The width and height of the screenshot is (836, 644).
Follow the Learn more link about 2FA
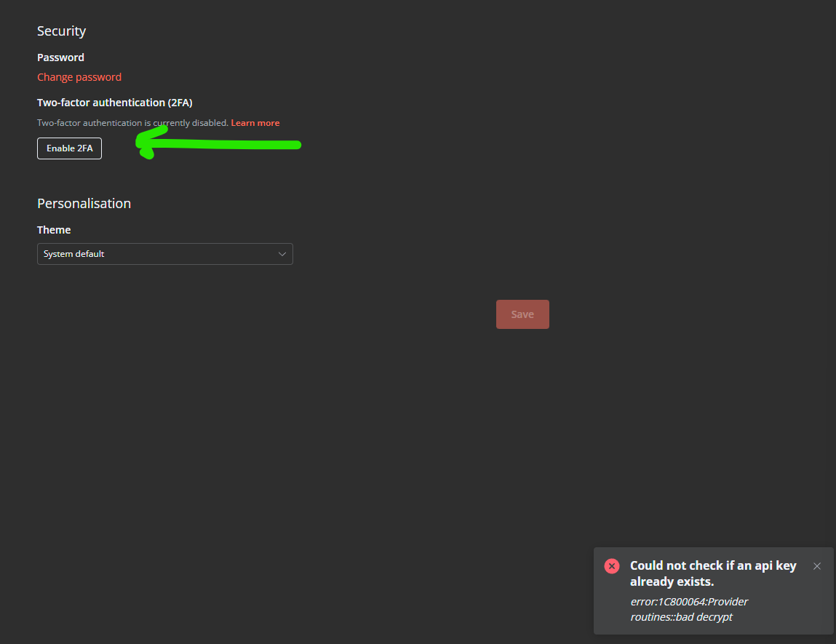[255, 123]
